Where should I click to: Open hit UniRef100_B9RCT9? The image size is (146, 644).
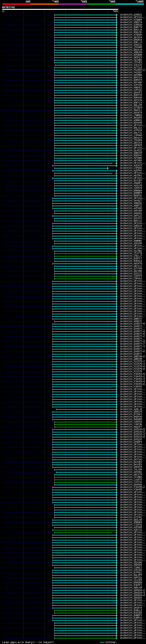(x=131, y=27)
